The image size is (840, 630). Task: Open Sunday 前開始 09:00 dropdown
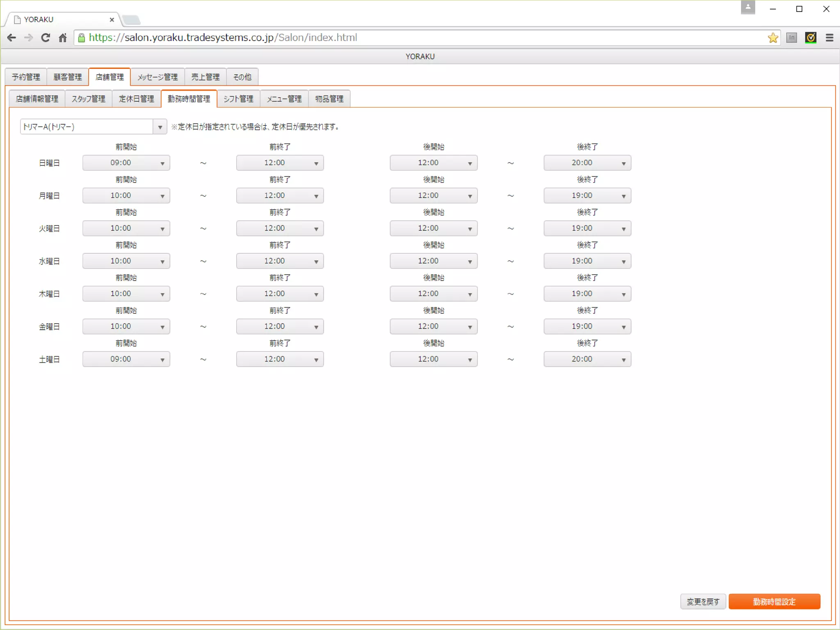pos(126,163)
